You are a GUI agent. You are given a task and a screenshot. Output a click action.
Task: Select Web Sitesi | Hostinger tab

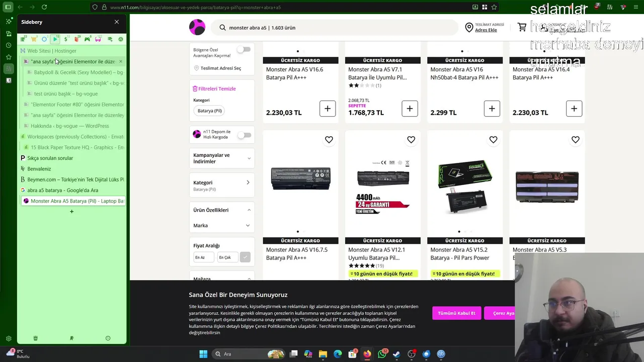tap(71, 51)
